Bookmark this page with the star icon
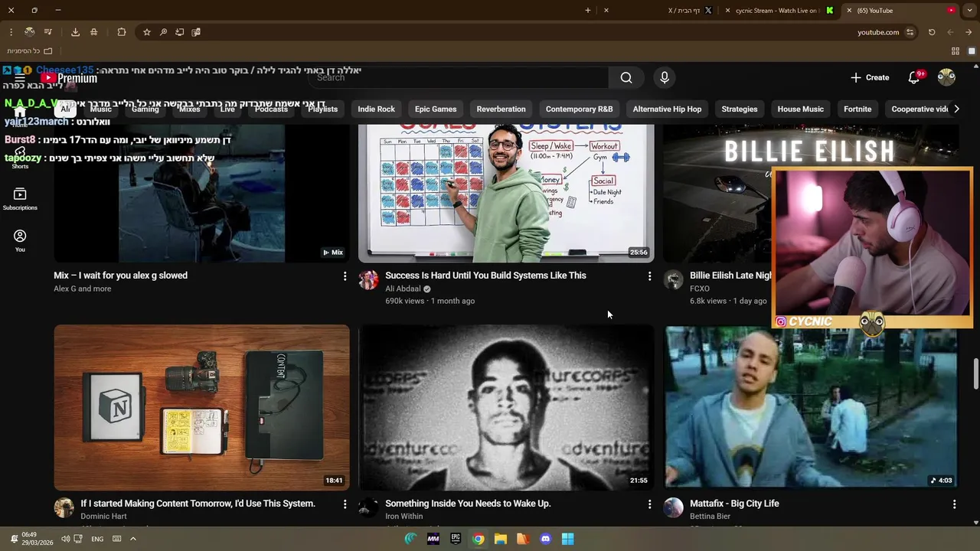This screenshot has width=980, height=551. pos(147,32)
